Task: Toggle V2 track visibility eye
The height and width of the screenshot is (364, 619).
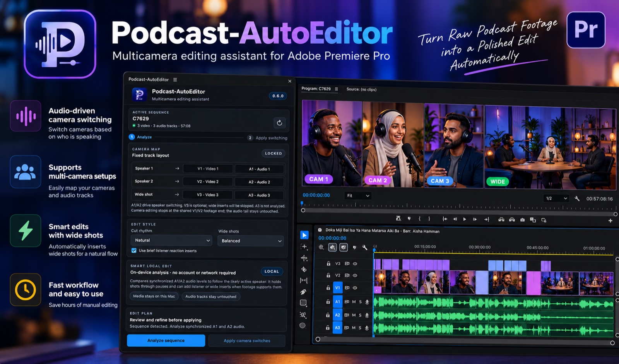Action: click(x=355, y=275)
